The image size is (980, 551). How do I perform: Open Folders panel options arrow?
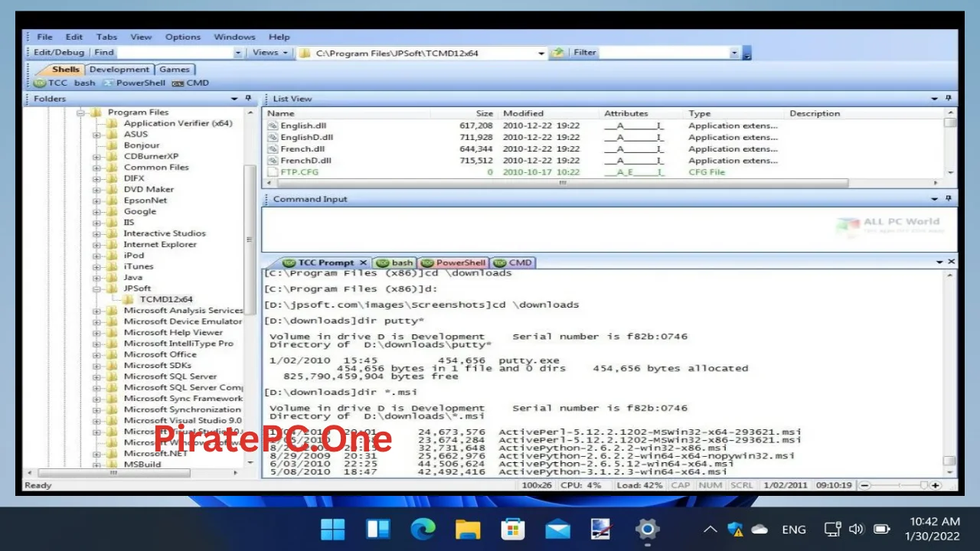click(x=234, y=99)
